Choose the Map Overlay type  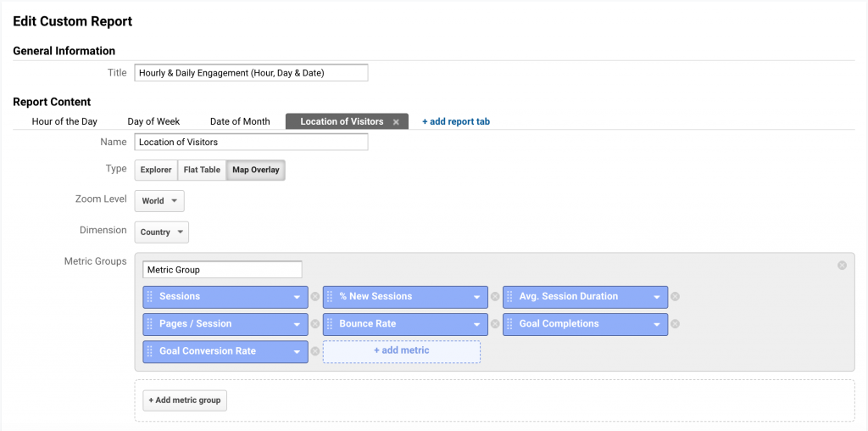255,170
